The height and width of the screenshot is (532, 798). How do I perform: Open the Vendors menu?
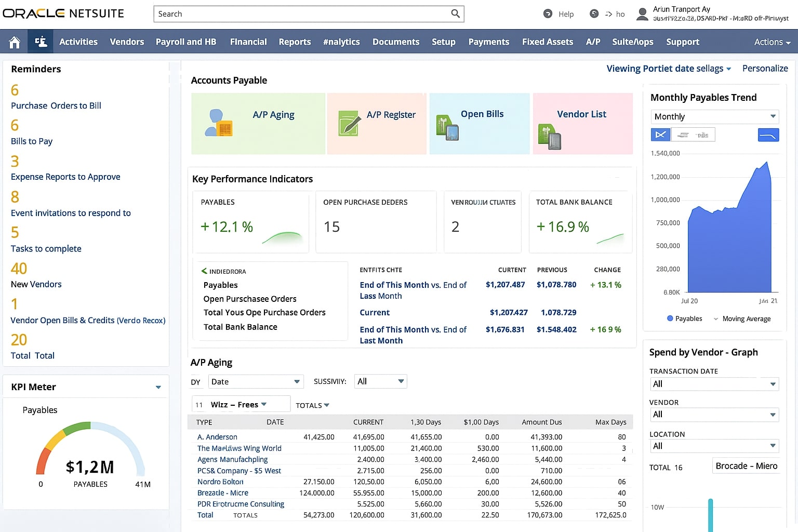pyautogui.click(x=127, y=42)
